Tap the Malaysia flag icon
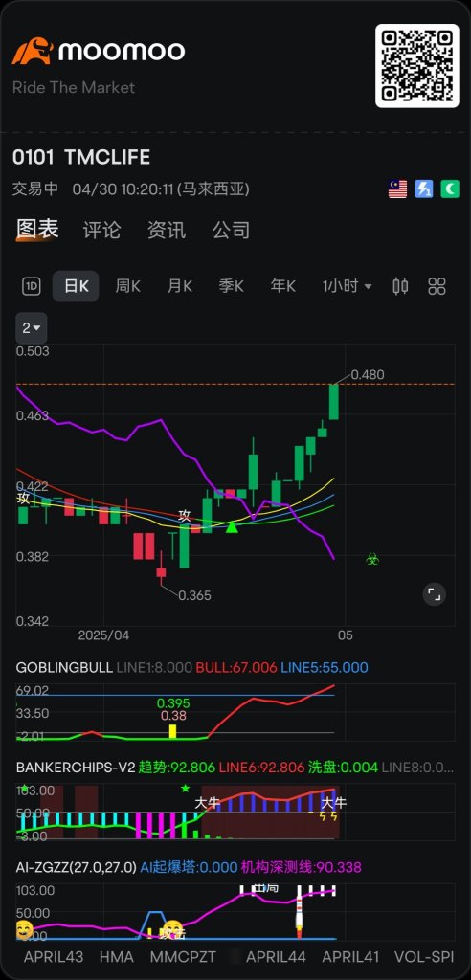Image resolution: width=471 pixels, height=980 pixels. click(x=398, y=189)
